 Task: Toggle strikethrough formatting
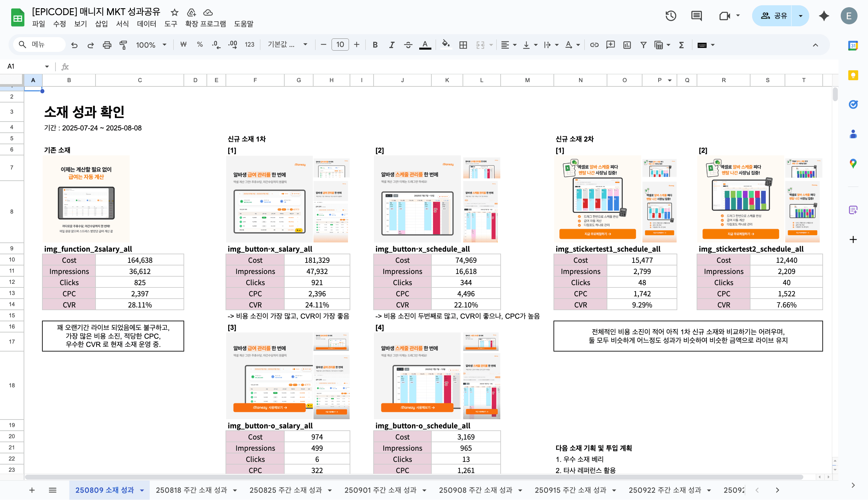tap(408, 45)
